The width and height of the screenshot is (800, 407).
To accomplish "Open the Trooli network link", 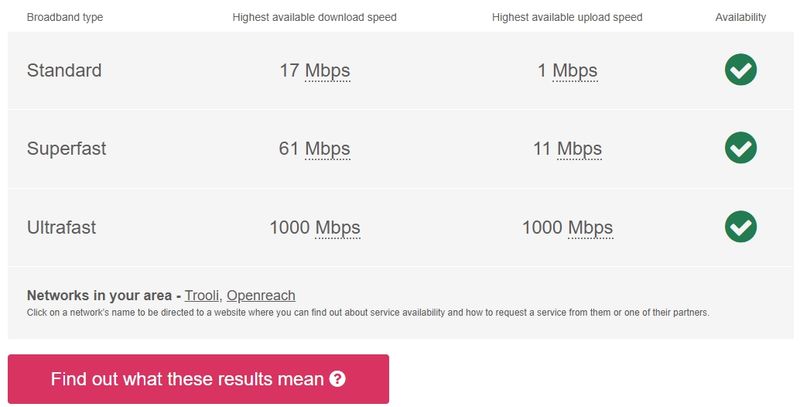I will coord(202,295).
